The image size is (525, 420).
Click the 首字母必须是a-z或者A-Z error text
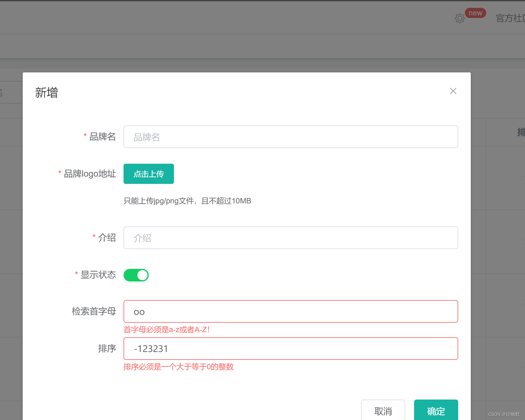click(167, 330)
